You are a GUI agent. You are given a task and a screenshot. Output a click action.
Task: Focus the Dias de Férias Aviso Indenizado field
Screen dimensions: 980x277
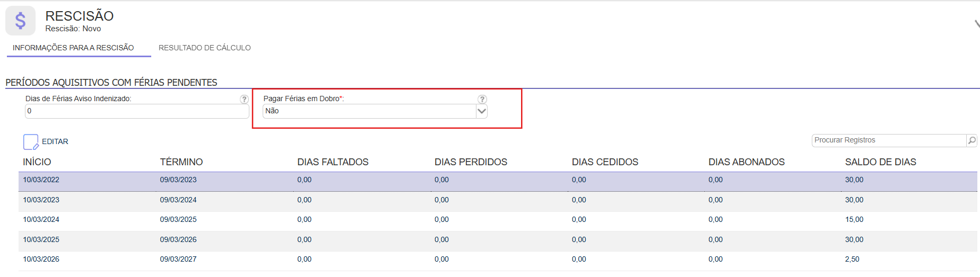coord(136,111)
